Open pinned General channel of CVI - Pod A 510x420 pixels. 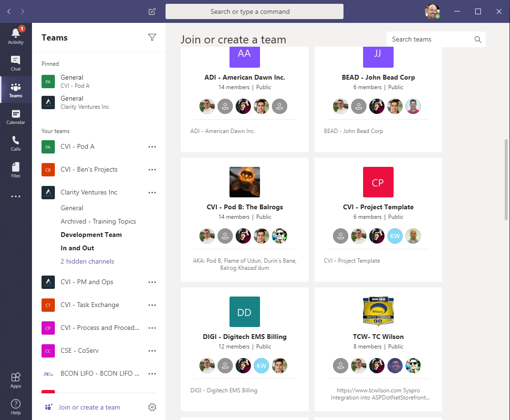(x=99, y=81)
